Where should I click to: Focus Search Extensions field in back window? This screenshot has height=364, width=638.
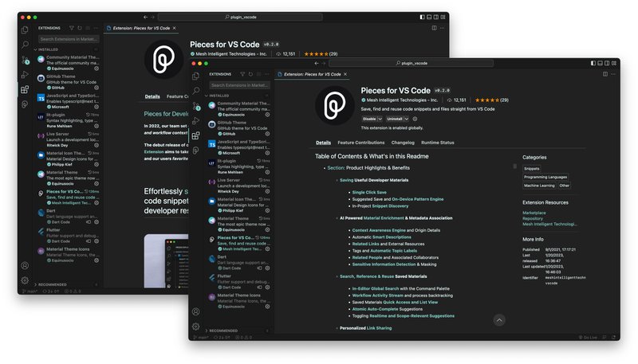tap(69, 39)
